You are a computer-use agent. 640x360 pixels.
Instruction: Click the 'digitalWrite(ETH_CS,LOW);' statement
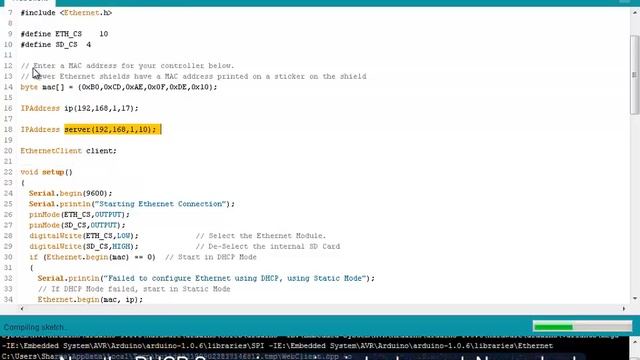[x=84, y=236]
